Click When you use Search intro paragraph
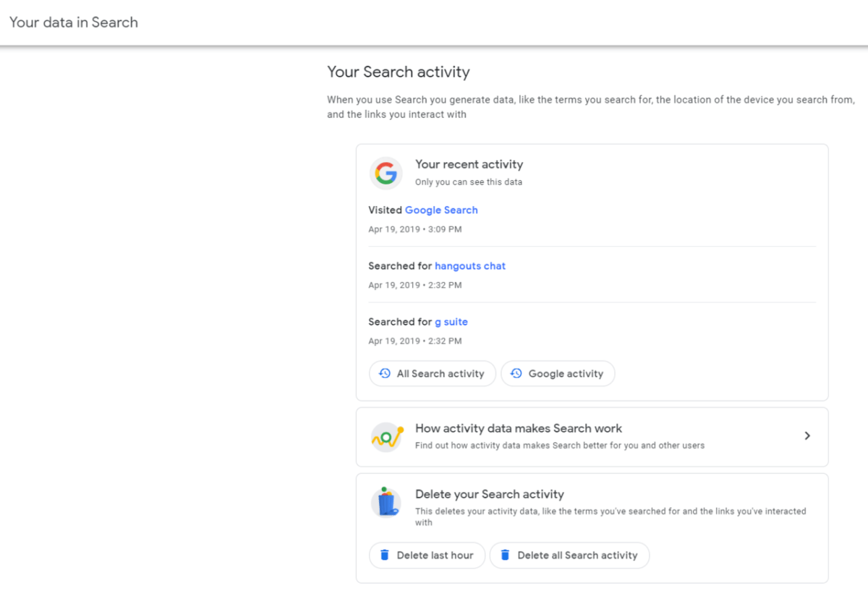Image resolution: width=868 pixels, height=604 pixels. 591,107
